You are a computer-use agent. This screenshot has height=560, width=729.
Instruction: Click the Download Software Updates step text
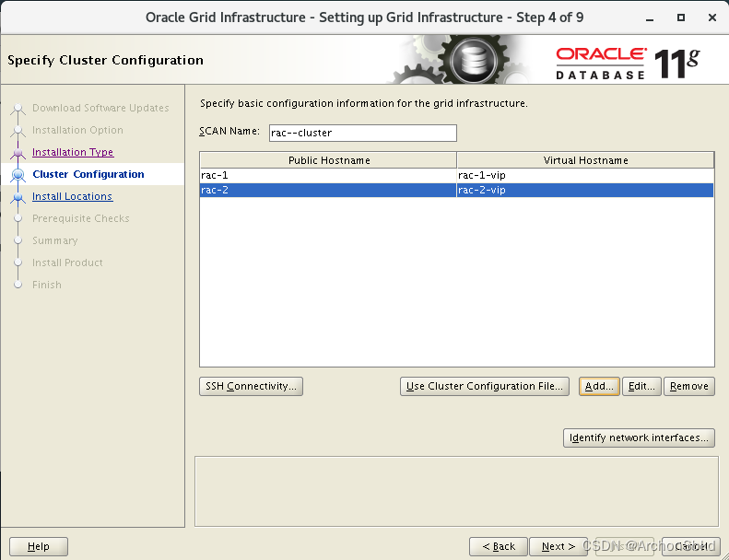tap(100, 108)
